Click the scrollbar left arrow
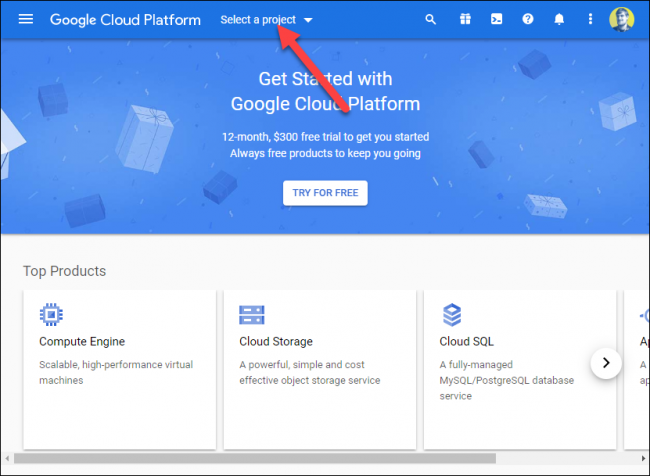 tap(7, 458)
